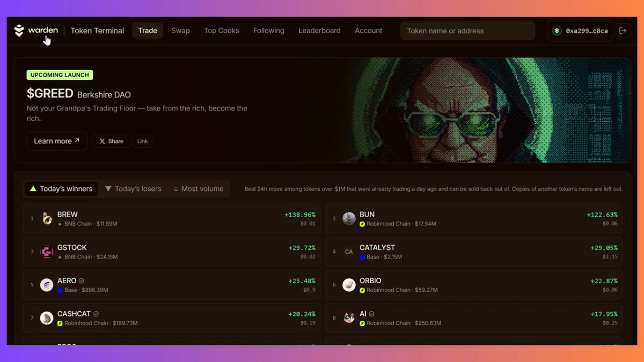Open the AI token icon
The image size is (644, 362).
pyautogui.click(x=349, y=318)
